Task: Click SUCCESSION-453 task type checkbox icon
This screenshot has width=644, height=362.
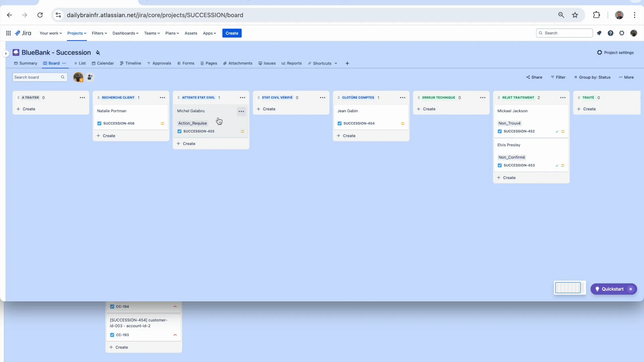Action: pos(500,166)
